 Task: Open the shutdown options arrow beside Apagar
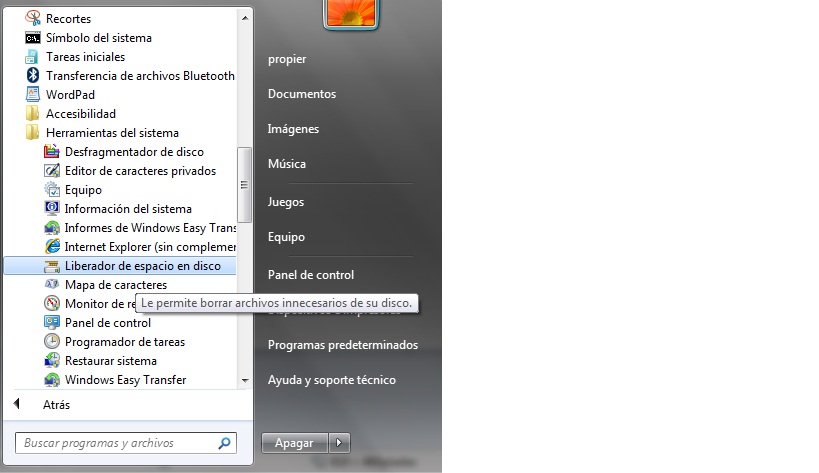(x=339, y=443)
